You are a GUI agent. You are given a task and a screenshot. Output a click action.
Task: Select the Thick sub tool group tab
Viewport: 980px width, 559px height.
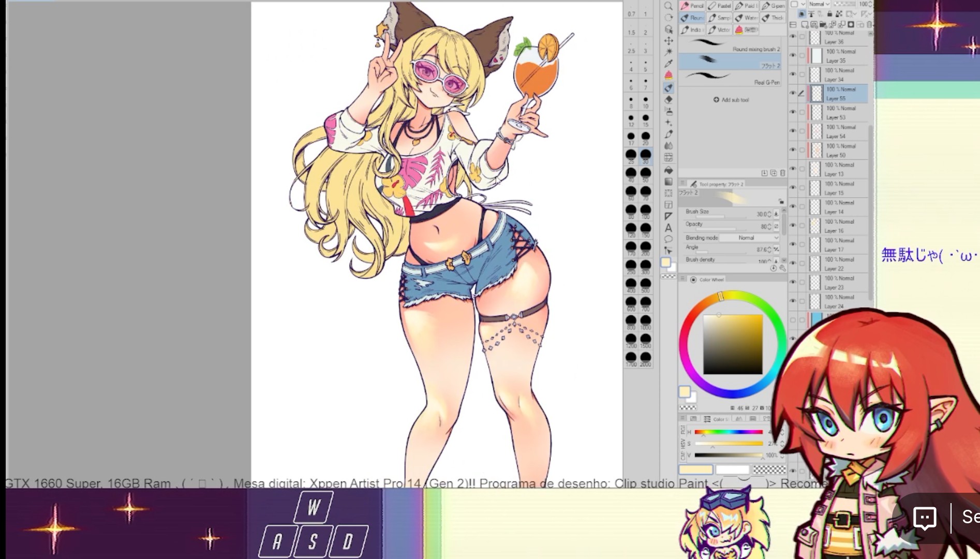773,18
